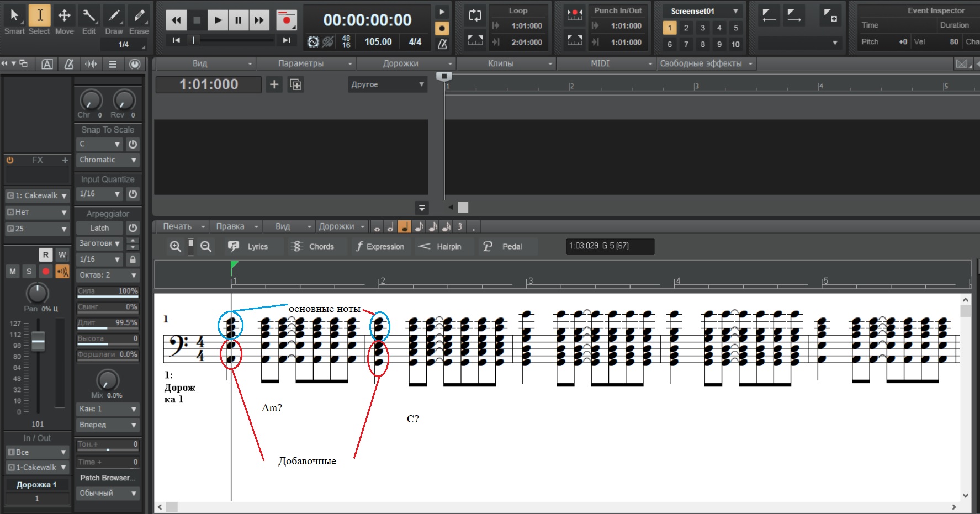The image size is (980, 514).
Task: Select screenset number 3
Action: [702, 28]
